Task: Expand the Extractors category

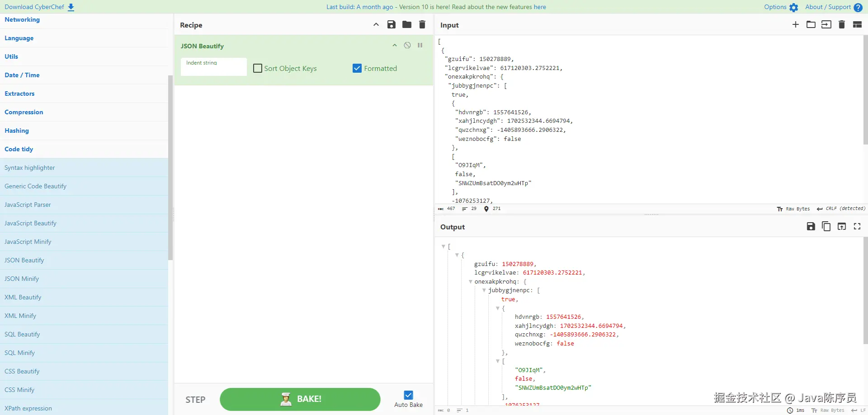Action: [x=84, y=93]
